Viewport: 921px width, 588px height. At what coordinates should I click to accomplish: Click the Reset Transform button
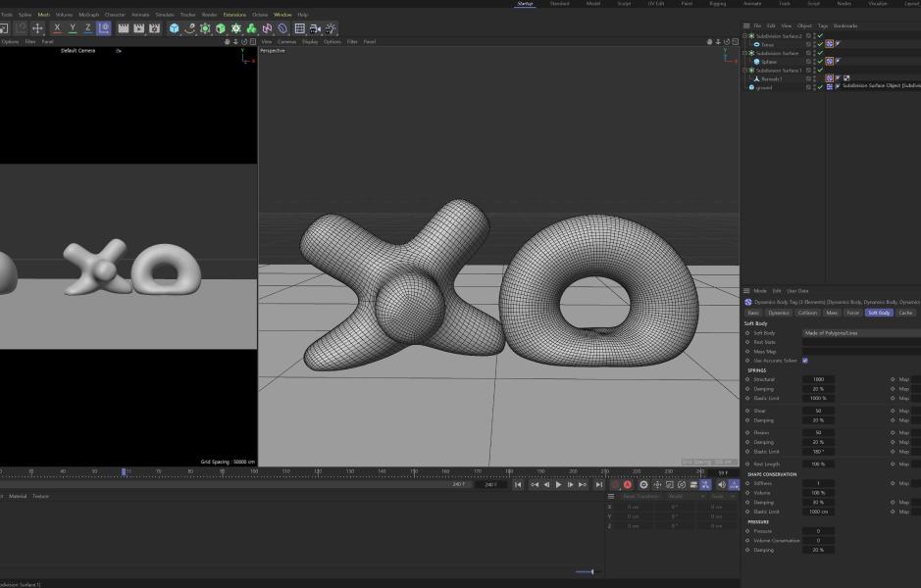(642, 496)
